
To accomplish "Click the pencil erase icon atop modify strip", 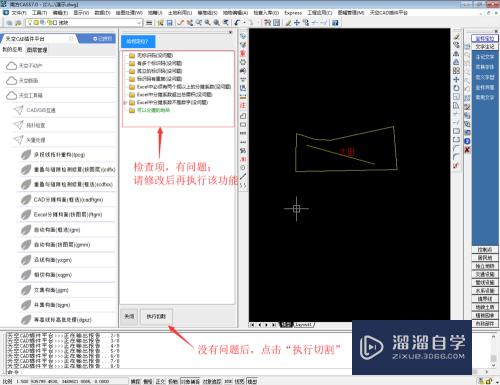I will coord(456,36).
